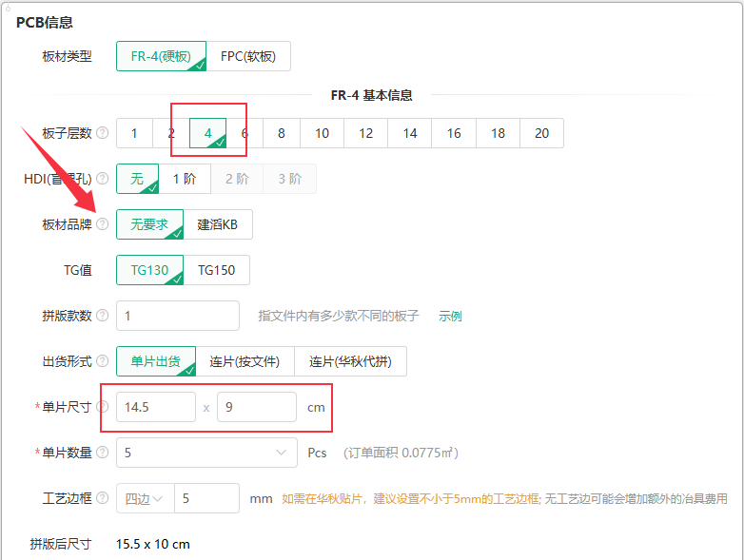Choose 连片(华秋代拼) delivery form
Viewport: 744px width, 560px height.
[x=351, y=361]
